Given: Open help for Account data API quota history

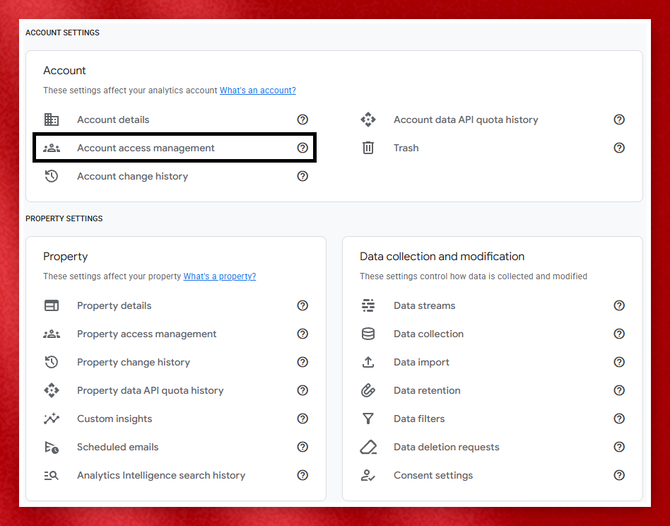Looking at the screenshot, I should [619, 120].
